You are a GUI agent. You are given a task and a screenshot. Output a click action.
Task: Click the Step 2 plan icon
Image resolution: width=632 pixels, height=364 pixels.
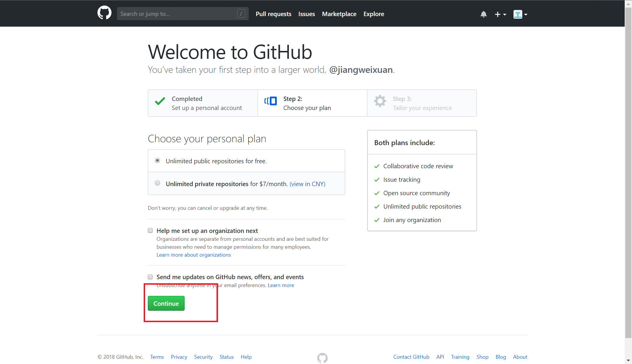click(x=271, y=101)
